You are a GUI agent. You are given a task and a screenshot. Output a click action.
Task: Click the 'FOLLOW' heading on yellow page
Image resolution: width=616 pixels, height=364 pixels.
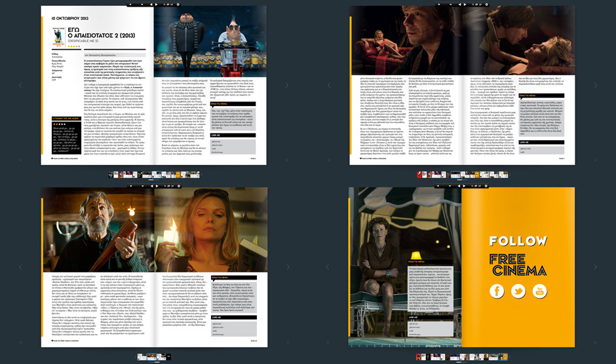pos(518,241)
